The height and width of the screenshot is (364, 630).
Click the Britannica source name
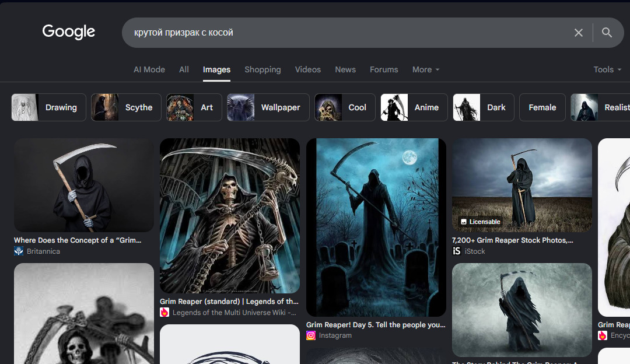click(43, 251)
